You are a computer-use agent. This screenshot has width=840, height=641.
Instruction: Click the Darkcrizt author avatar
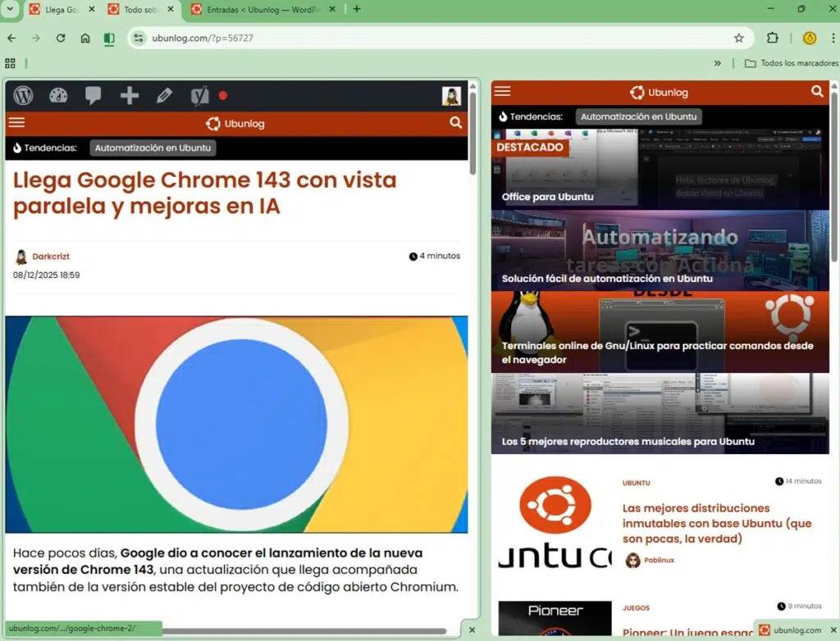[21, 257]
